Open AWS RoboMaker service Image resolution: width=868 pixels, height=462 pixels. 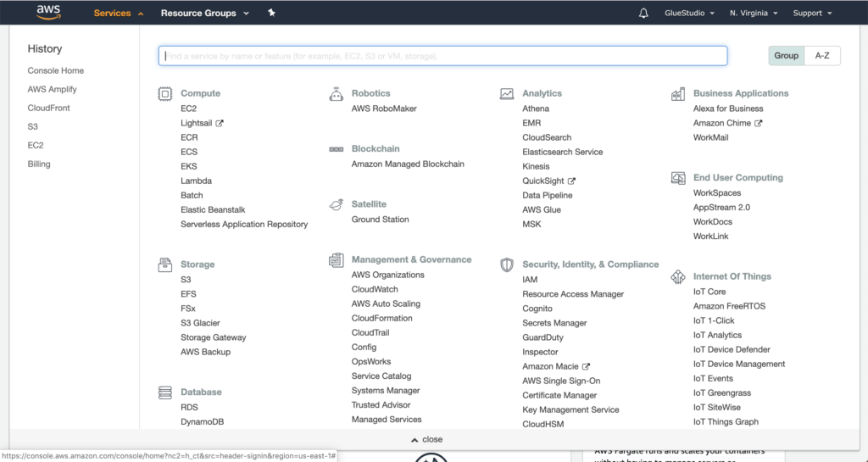[384, 109]
